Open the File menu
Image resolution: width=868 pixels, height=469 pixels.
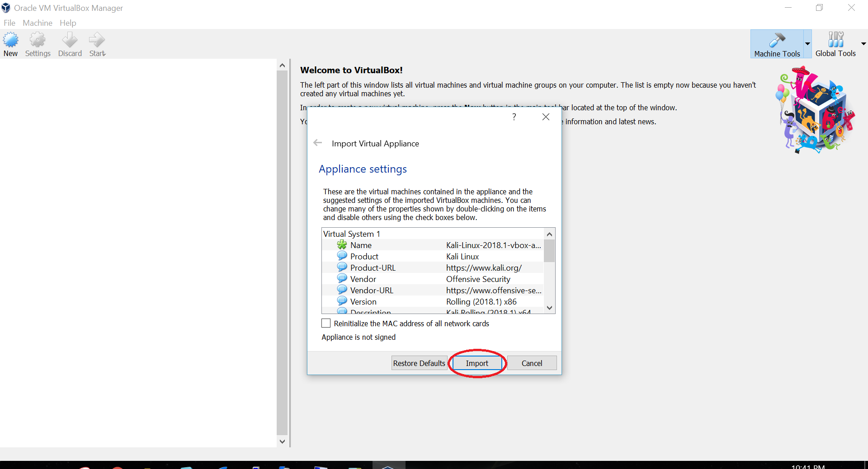point(9,23)
